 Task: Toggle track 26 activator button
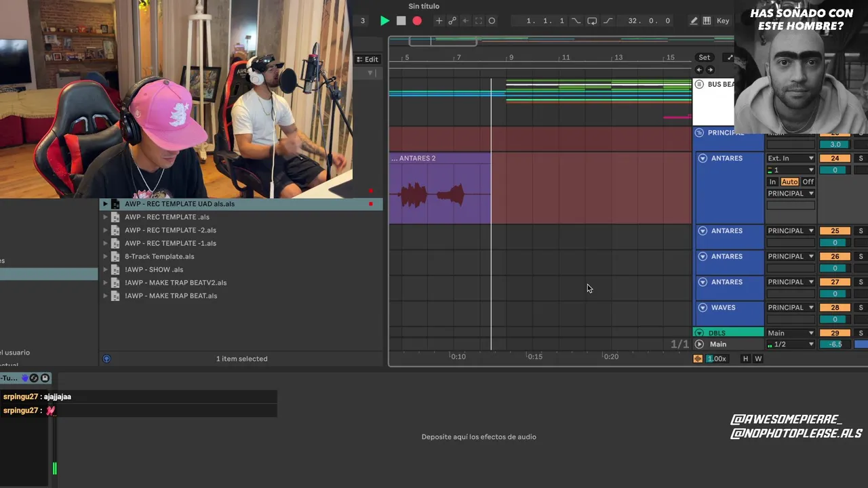(835, 256)
